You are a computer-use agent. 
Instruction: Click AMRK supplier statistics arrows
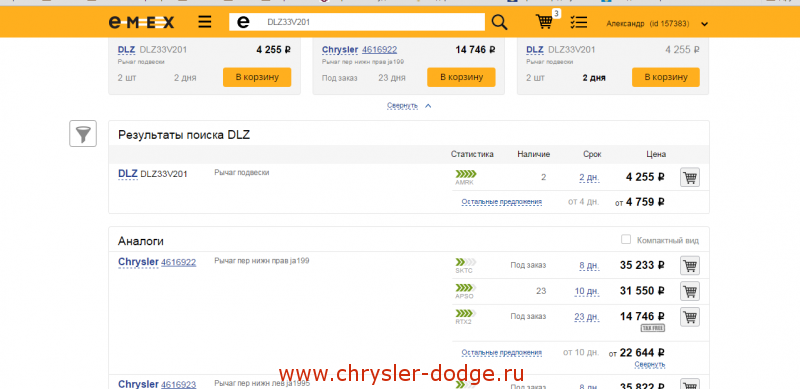466,175
